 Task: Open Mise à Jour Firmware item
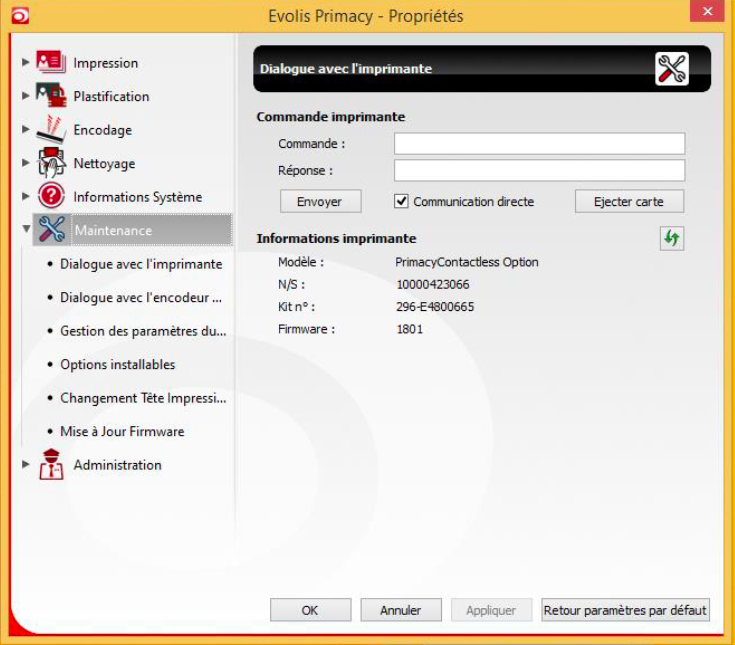point(122,431)
